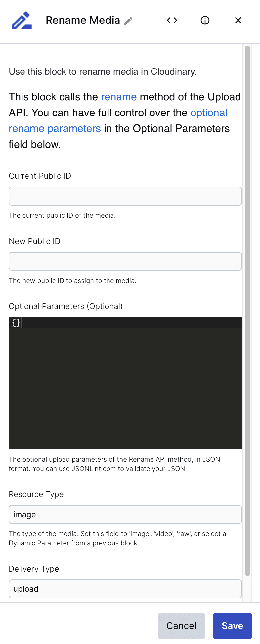
Task: Click the Resource Type label
Action: 36,494
